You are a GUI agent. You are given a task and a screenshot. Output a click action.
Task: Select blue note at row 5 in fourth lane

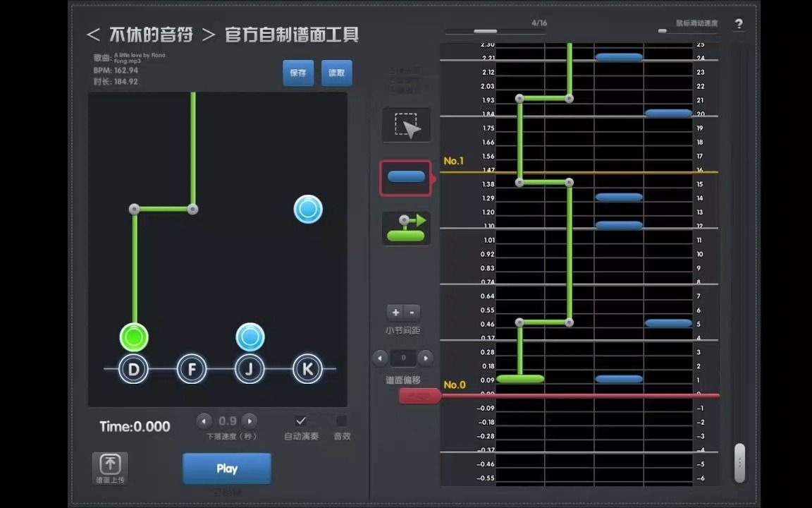668,323
